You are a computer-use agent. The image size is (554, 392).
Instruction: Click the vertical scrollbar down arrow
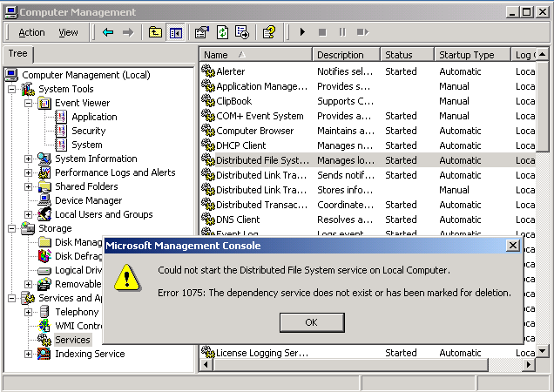tap(543, 351)
